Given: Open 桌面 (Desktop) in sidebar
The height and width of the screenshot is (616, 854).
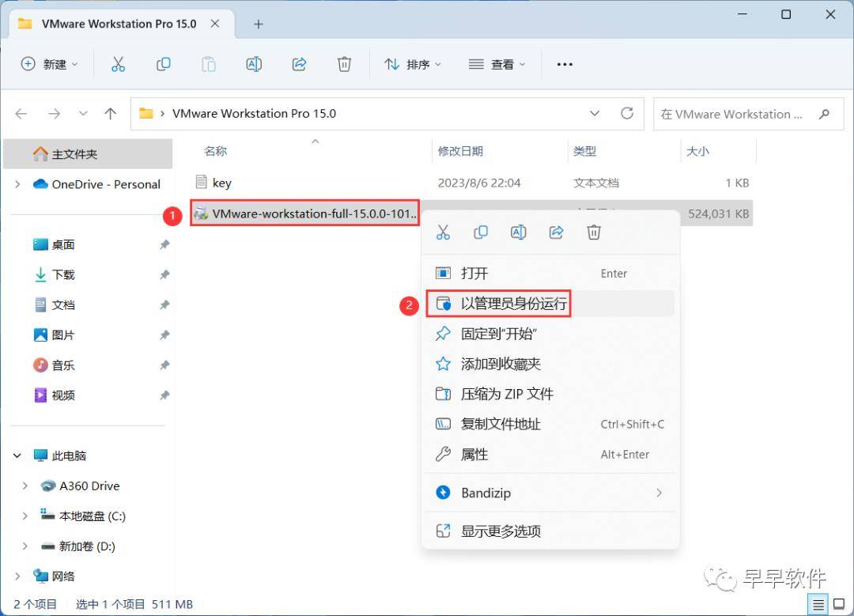Looking at the screenshot, I should click(x=62, y=244).
